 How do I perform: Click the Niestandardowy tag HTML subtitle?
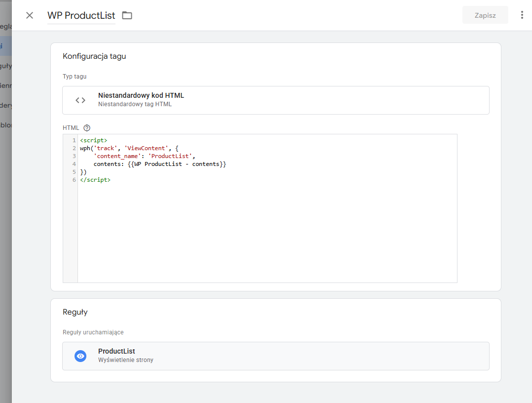point(135,104)
